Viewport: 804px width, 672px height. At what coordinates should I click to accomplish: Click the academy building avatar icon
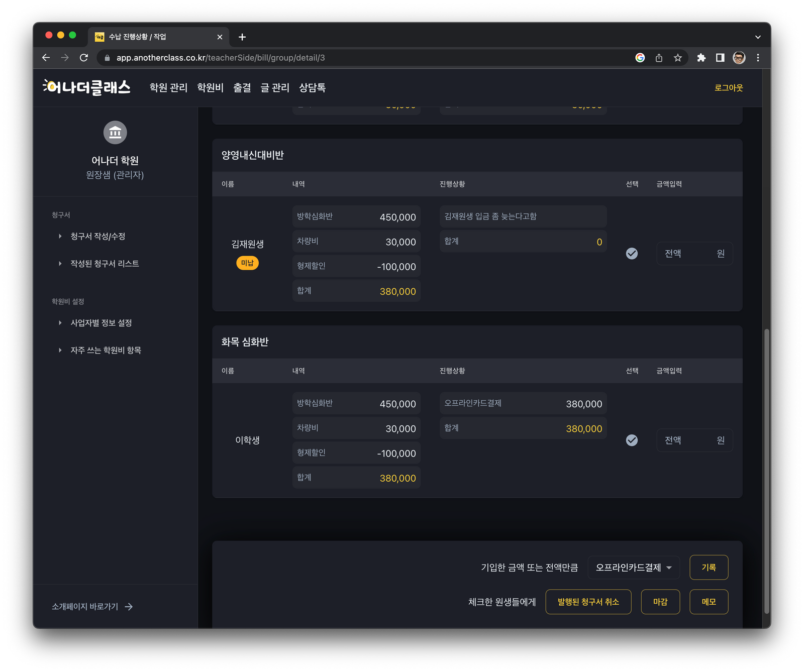click(x=115, y=133)
